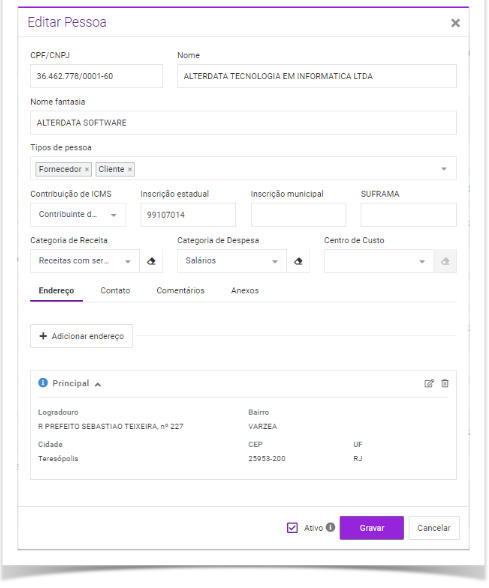This screenshot has height=588, width=489.
Task: Remove the Cliente tag with x
Action: 130,170
